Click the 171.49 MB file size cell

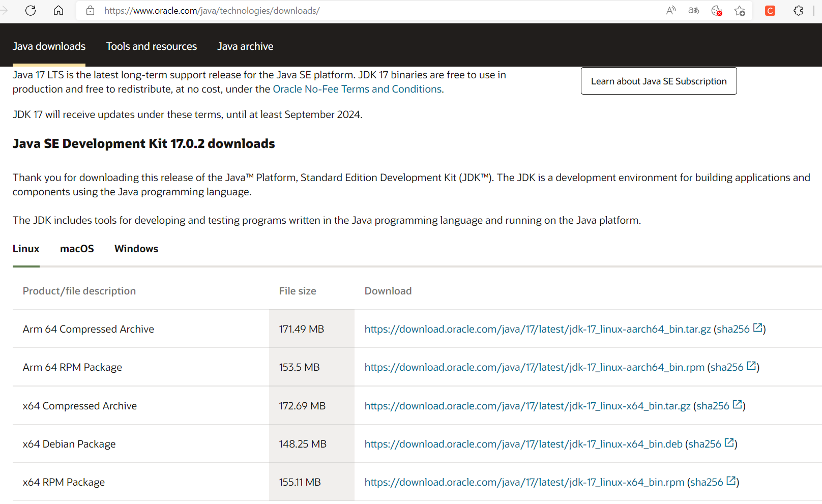coord(312,329)
